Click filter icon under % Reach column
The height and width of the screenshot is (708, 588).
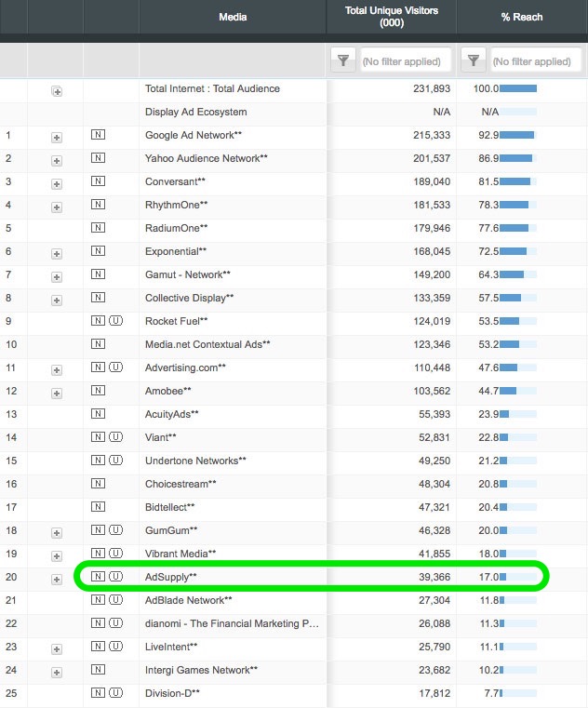pyautogui.click(x=474, y=60)
